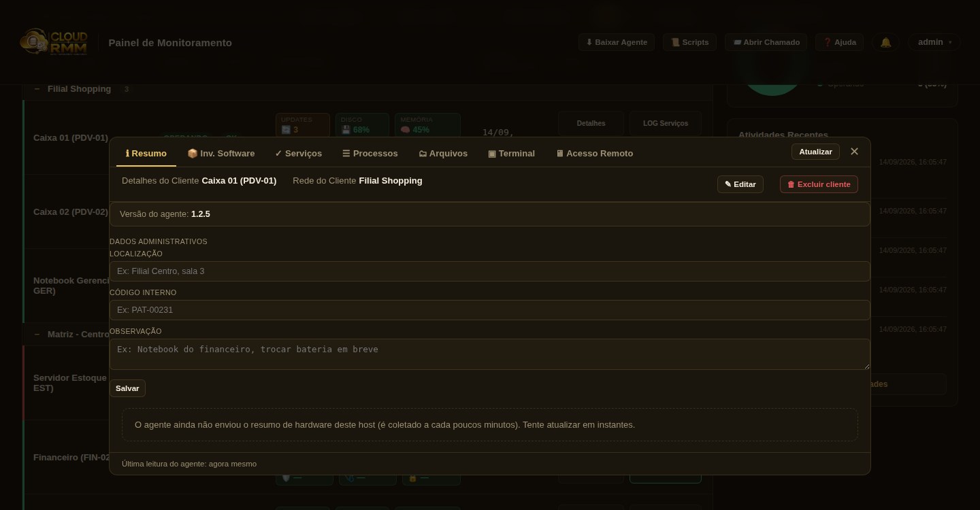
Task: Click LOG Serviços for Caixa 01 row
Action: click(666, 124)
